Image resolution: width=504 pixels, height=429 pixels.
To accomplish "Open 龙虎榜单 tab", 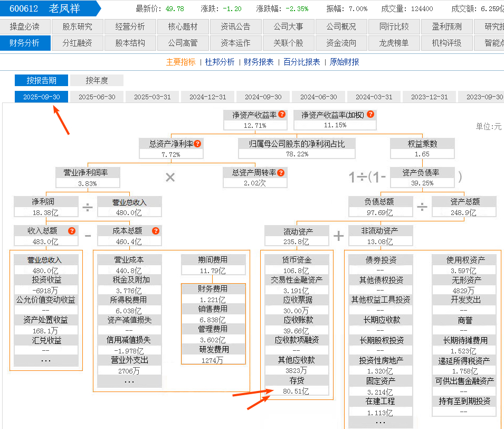I will click(394, 43).
